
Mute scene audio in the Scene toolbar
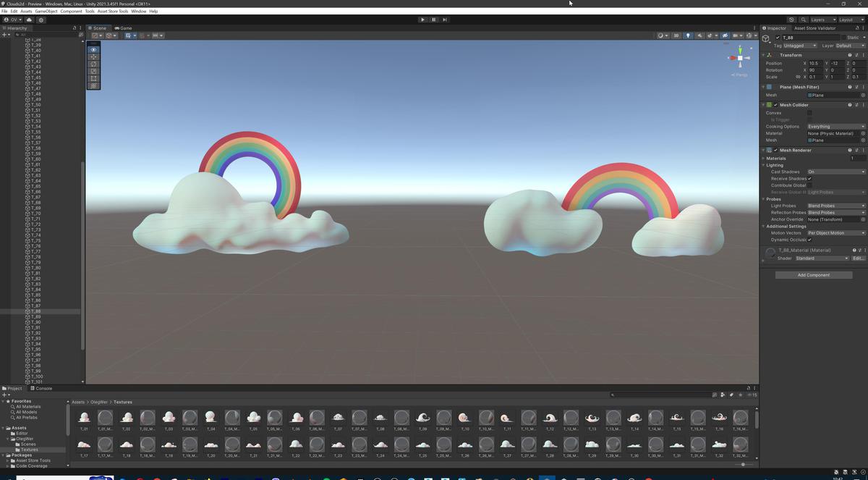(700, 35)
